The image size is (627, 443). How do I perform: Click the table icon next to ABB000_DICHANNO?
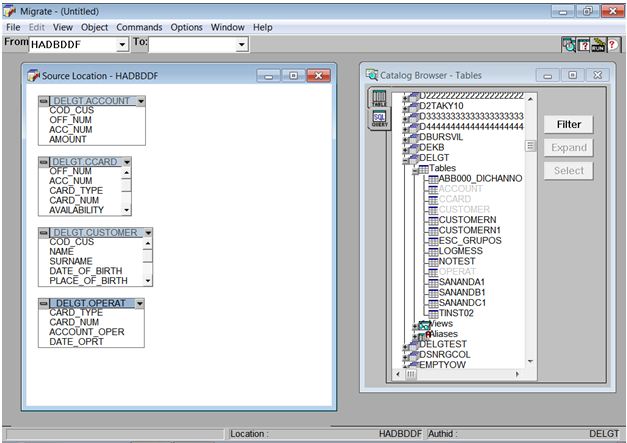[433, 179]
